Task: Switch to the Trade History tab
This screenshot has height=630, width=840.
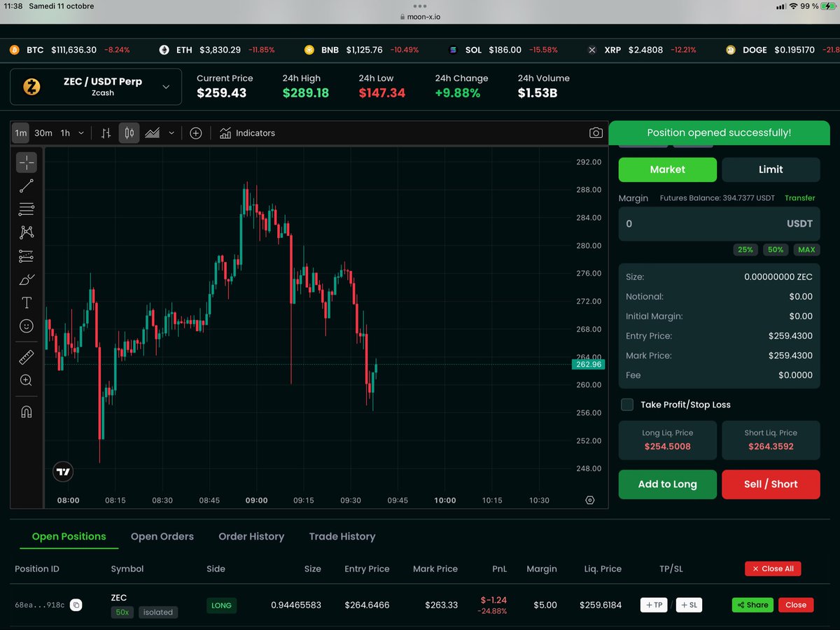Action: point(342,536)
